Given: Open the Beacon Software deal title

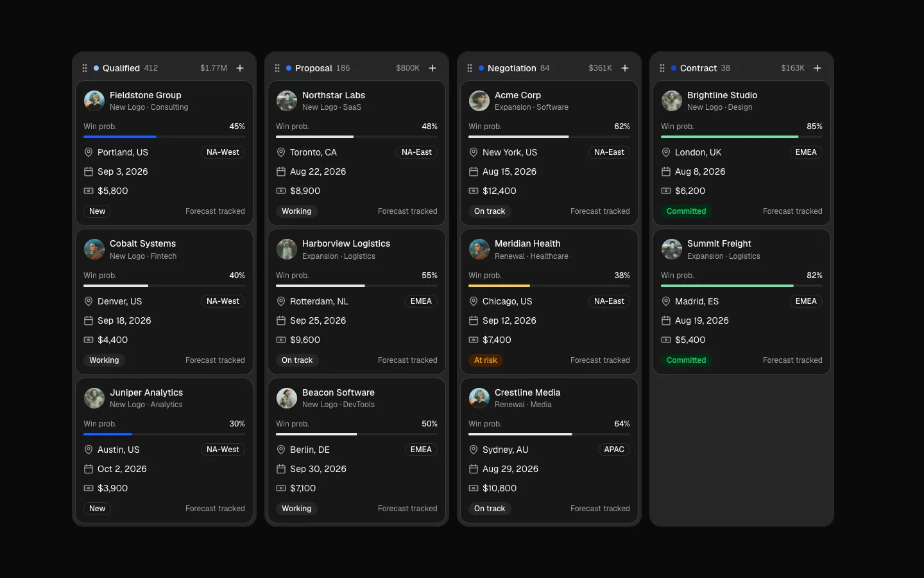Looking at the screenshot, I should [338, 392].
